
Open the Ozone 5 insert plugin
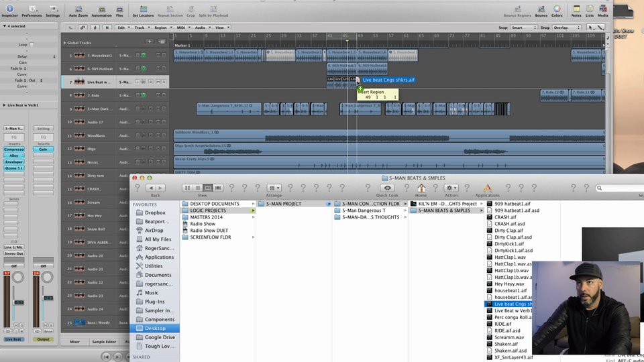tap(14, 168)
